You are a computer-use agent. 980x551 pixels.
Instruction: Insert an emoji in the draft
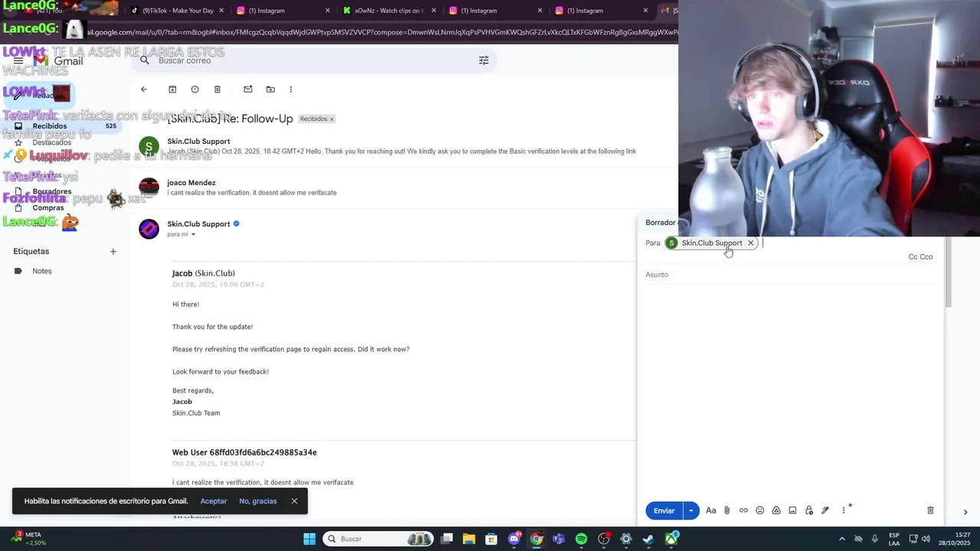[759, 510]
